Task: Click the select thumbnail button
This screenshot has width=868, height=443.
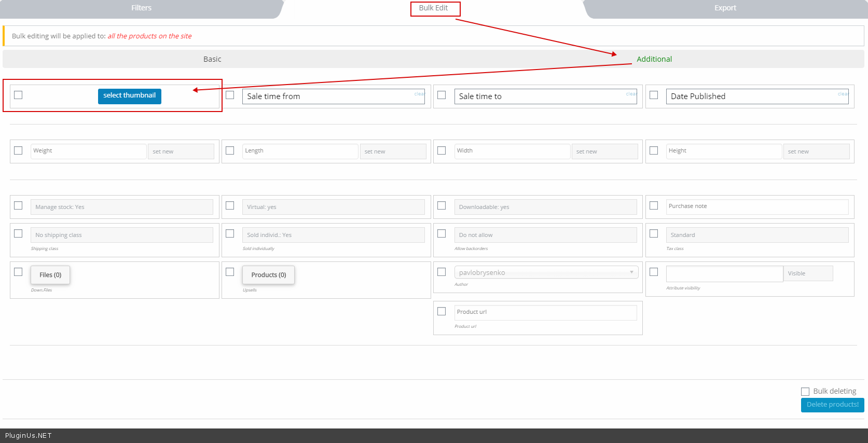Action: pos(130,96)
